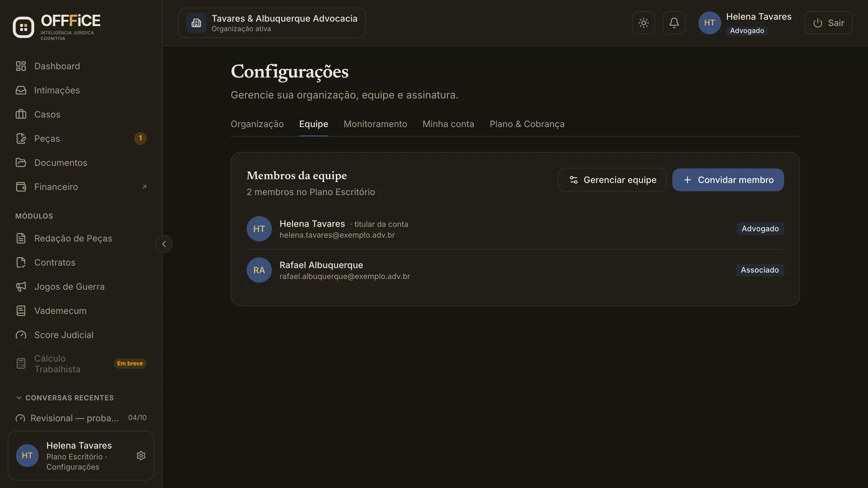
Task: Click the Peças document-edit icon
Action: [21, 139]
